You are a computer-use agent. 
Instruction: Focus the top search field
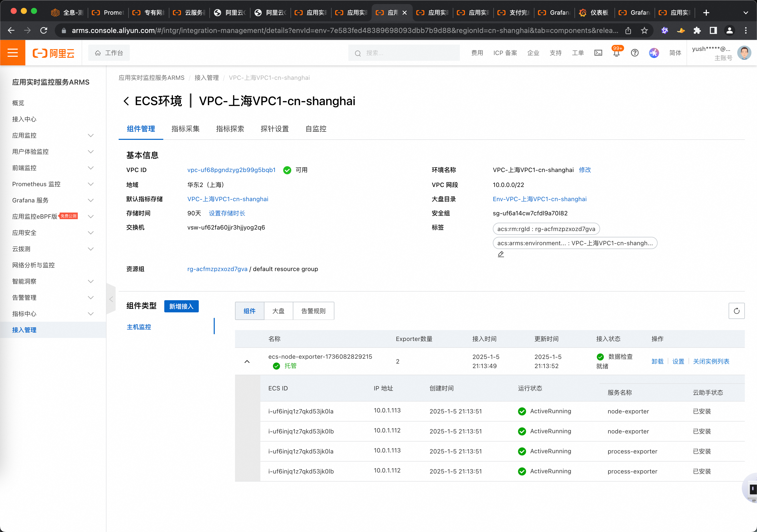click(x=404, y=53)
